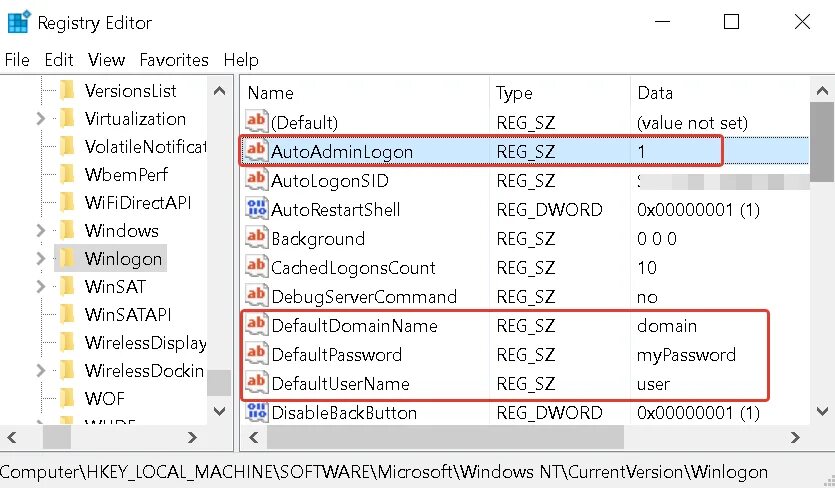The image size is (835, 488).
Task: Click the tree pane scroll up arrow
Action: [x=219, y=91]
